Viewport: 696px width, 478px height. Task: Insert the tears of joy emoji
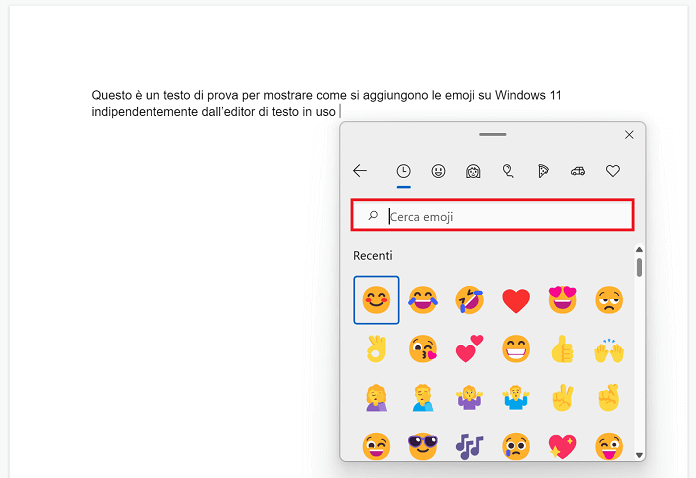pos(423,300)
